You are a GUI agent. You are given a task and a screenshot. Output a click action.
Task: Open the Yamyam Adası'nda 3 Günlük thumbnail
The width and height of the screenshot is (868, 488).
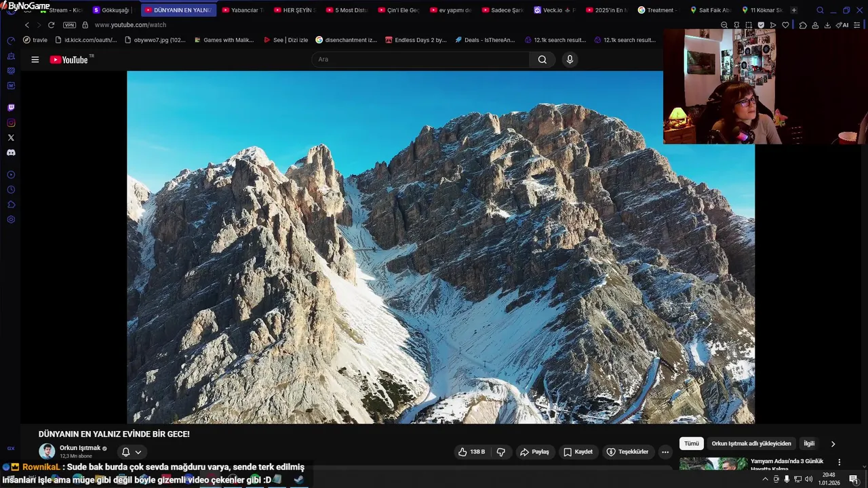pos(713,464)
